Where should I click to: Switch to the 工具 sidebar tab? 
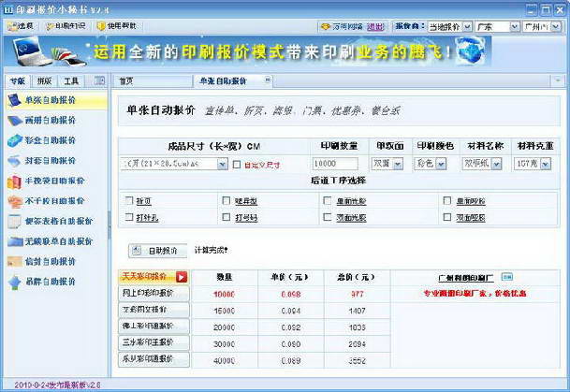[70, 81]
